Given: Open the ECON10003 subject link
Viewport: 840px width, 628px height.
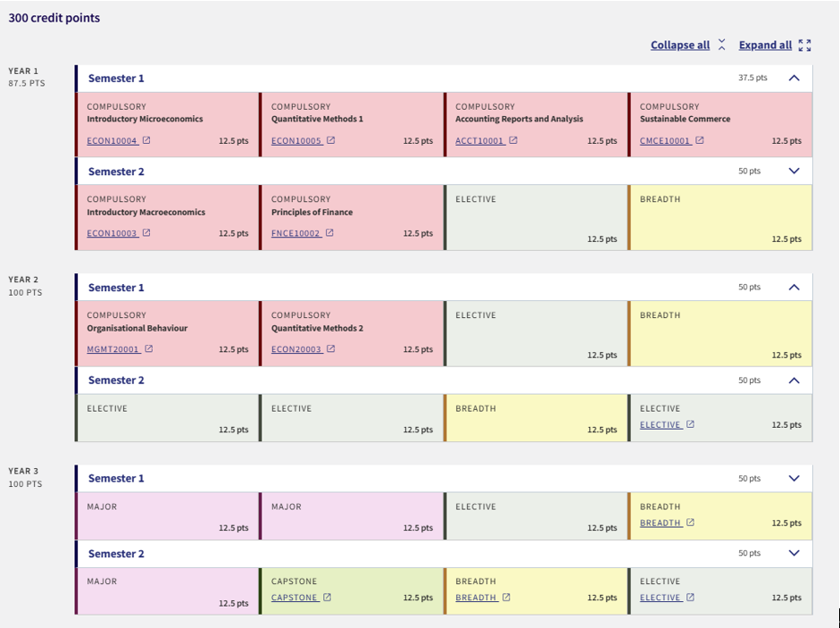Looking at the screenshot, I should [x=112, y=233].
